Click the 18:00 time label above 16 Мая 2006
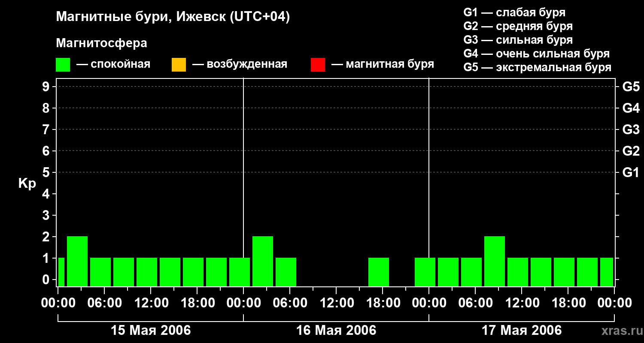Viewport: 644px width, 343px height. tap(383, 303)
